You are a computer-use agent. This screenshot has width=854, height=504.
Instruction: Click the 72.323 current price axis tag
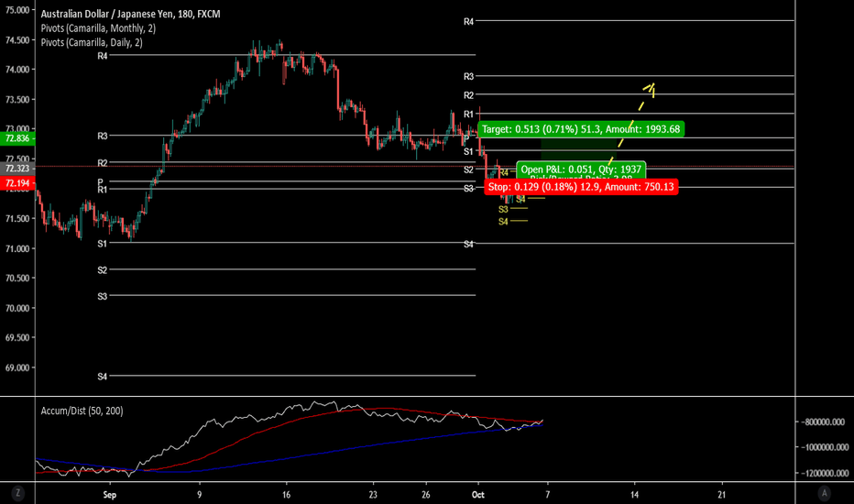(17, 169)
